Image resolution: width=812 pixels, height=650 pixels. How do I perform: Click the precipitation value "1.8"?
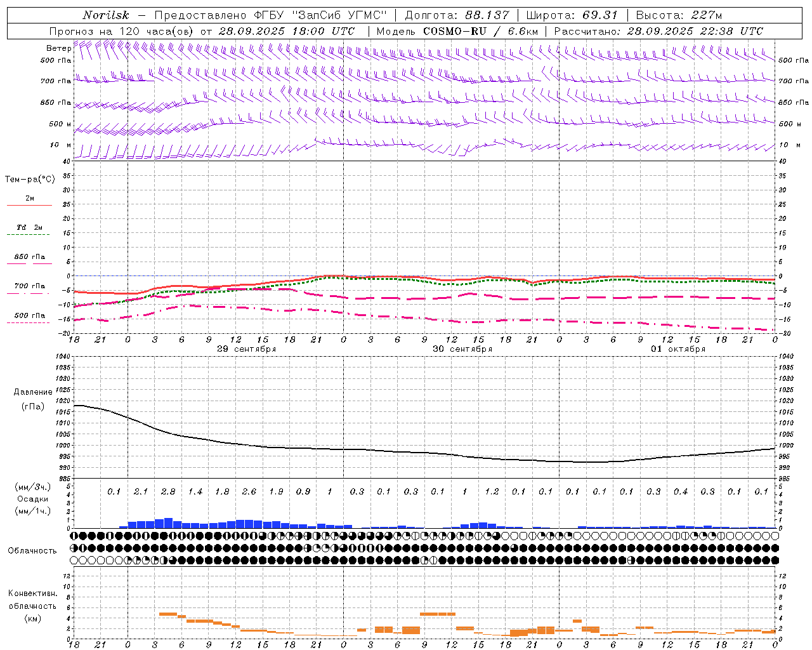222,491
